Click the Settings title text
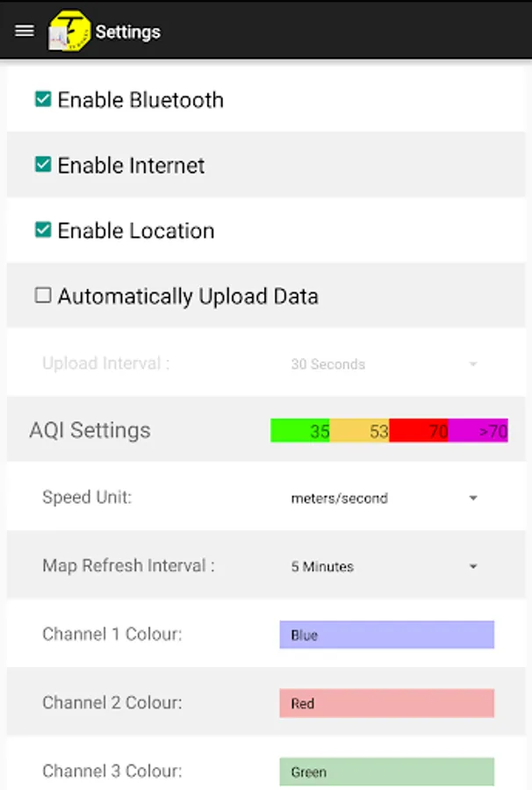532x790 pixels. click(128, 32)
